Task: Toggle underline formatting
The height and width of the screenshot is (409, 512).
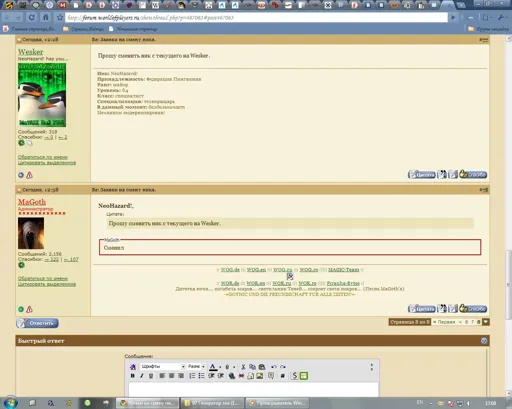Action: [151, 376]
